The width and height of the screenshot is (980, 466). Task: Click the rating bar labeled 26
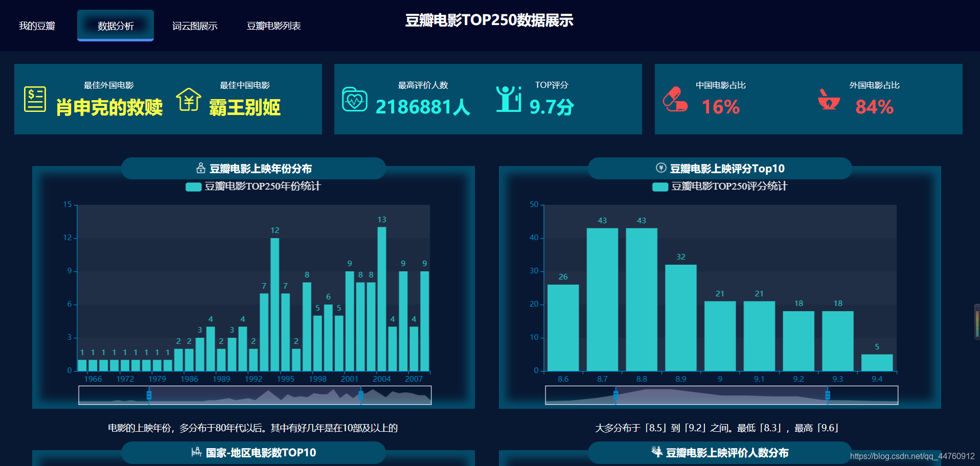click(x=563, y=328)
